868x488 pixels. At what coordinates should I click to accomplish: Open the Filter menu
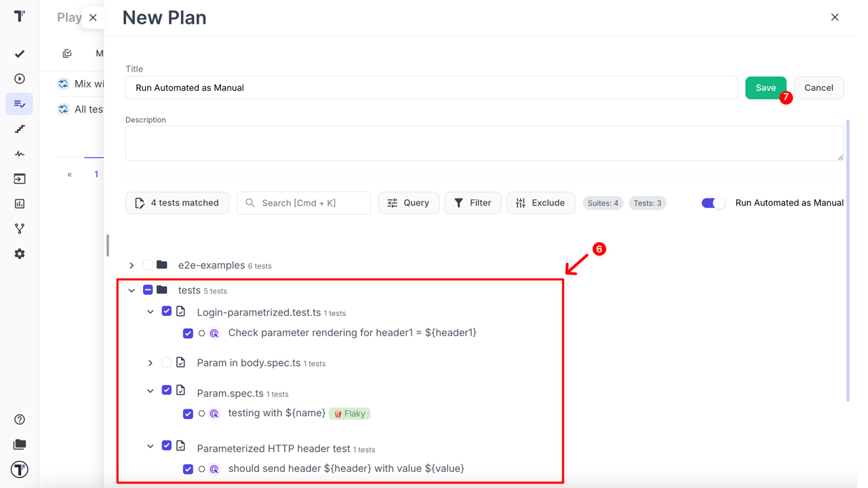pos(473,203)
